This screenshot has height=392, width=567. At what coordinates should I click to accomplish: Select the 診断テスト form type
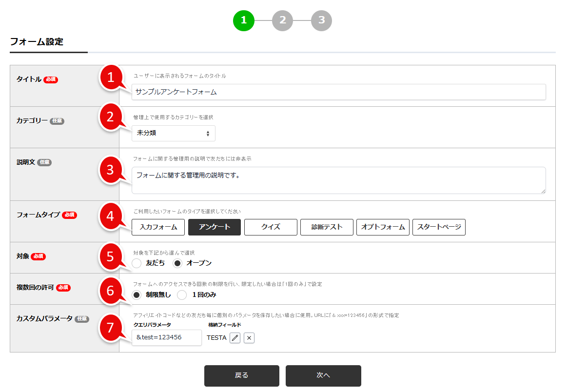pyautogui.click(x=326, y=227)
